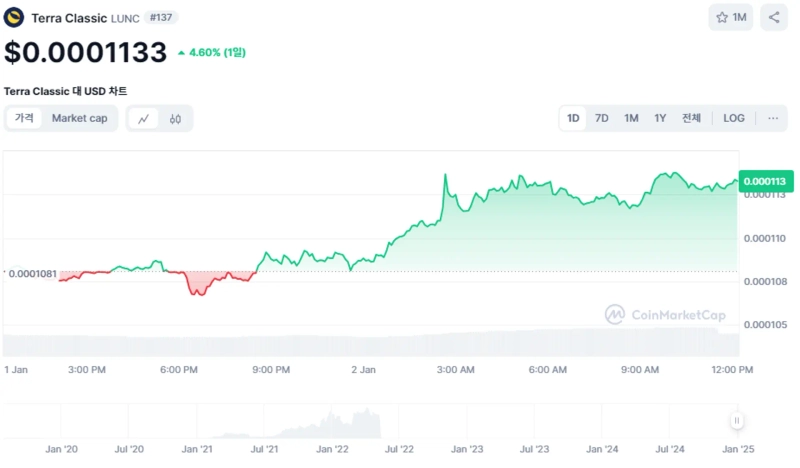Select the Market cap tab
The width and height of the screenshot is (800, 468).
coord(79,118)
